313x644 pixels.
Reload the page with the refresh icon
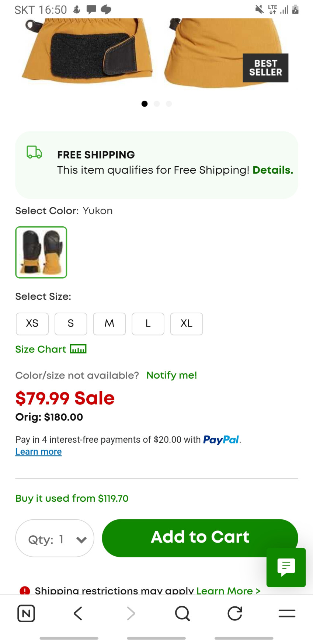[235, 613]
